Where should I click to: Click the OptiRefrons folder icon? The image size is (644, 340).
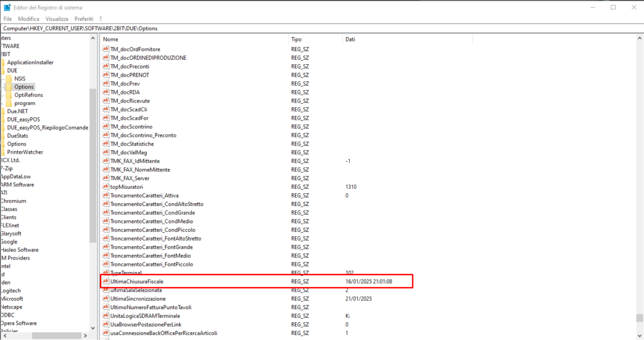pos(9,95)
